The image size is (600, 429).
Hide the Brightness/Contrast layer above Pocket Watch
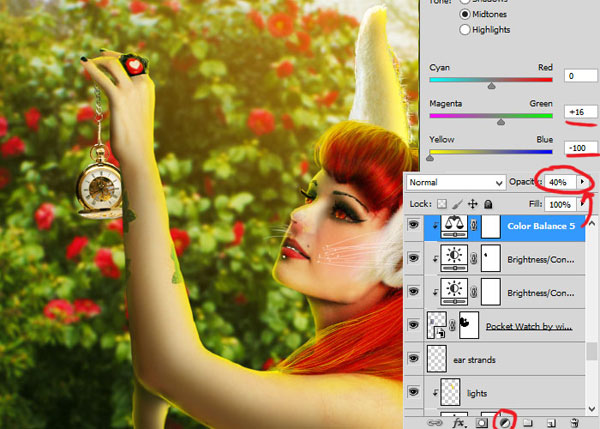click(x=413, y=292)
